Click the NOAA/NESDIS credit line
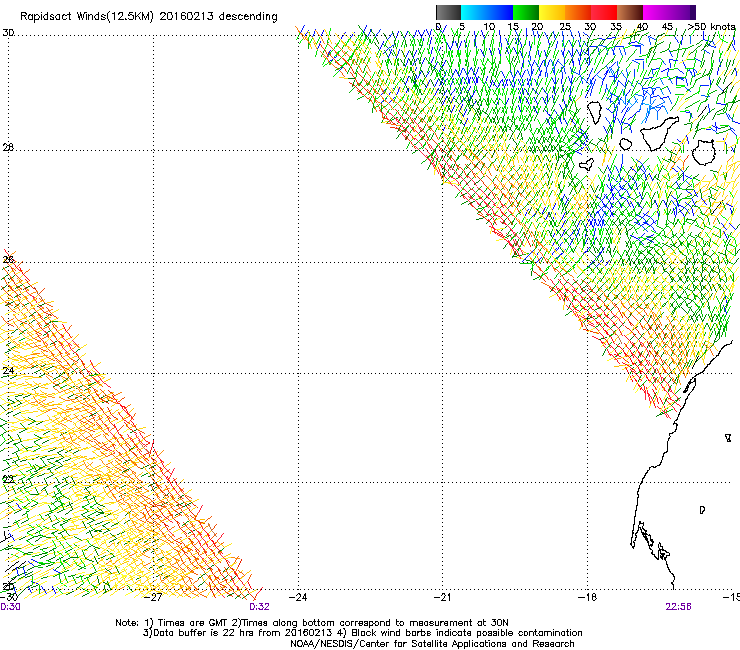This screenshot has width=740, height=650. tap(432, 643)
